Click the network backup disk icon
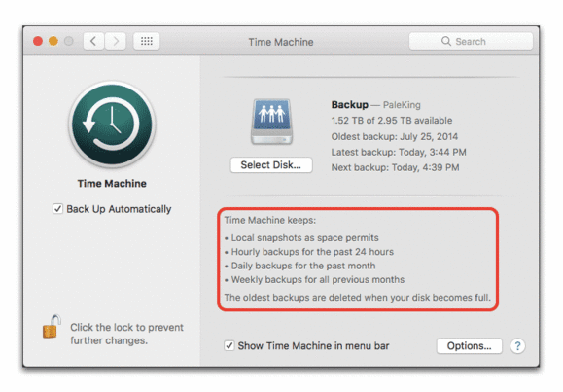This screenshot has width=563, height=392. click(272, 122)
